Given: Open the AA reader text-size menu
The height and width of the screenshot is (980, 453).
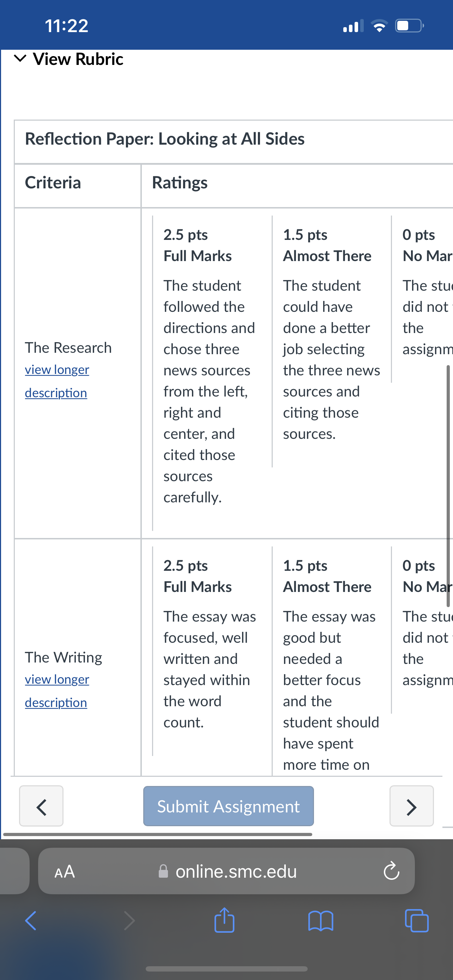Looking at the screenshot, I should 65,871.
